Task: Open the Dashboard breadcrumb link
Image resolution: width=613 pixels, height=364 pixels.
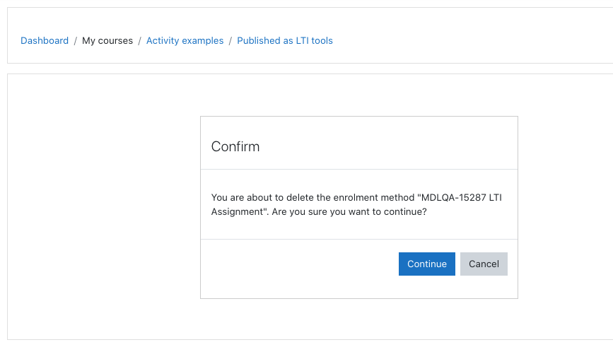Action: (x=45, y=41)
